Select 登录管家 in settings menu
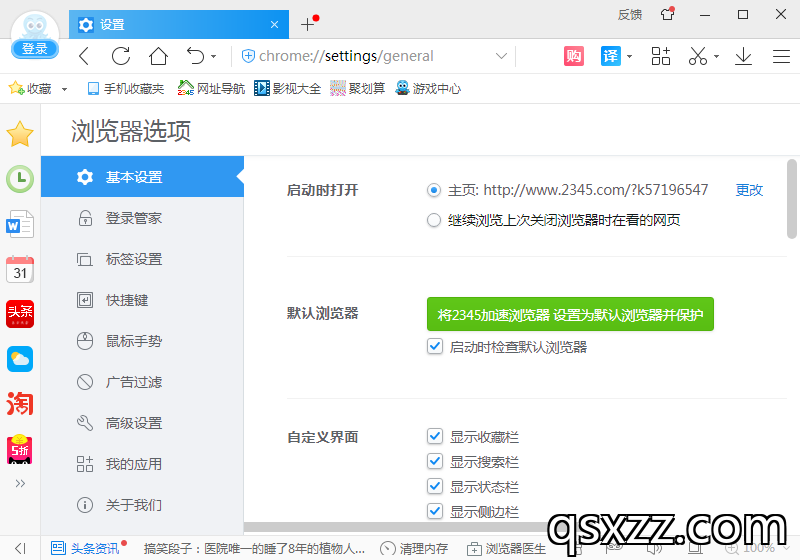800x560 pixels. click(142, 218)
